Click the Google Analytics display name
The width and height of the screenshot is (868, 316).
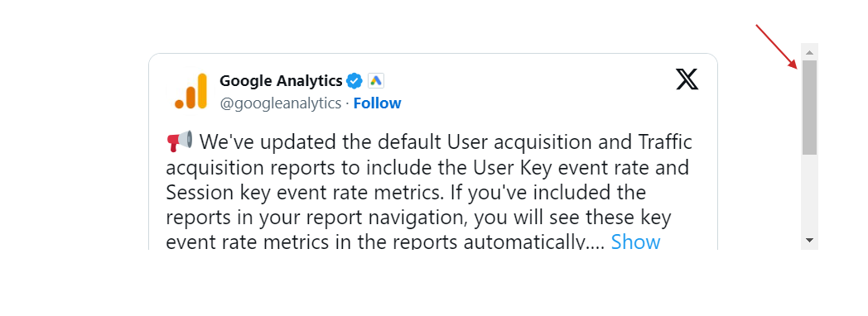click(x=282, y=81)
